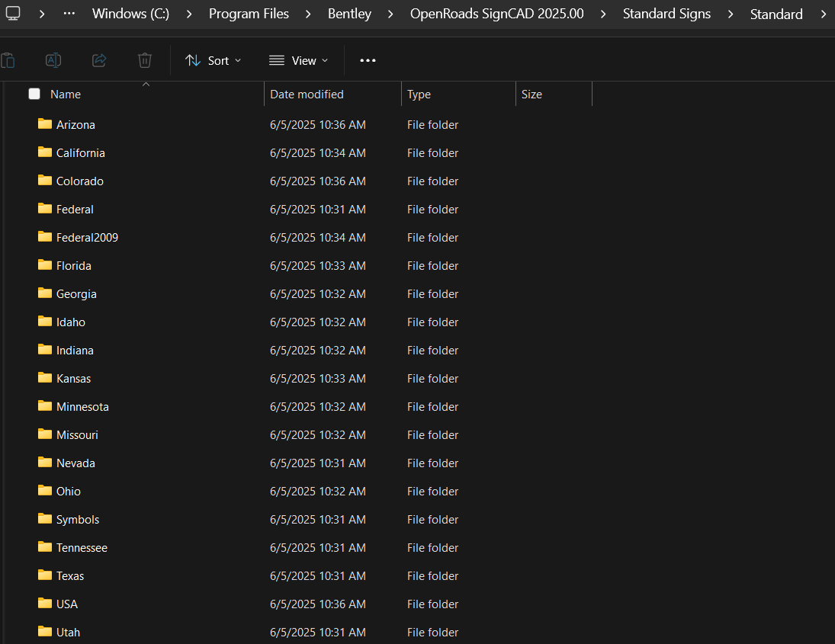Expand the chevron after Bentley breadcrumb
The height and width of the screenshot is (644, 835).
click(x=390, y=14)
